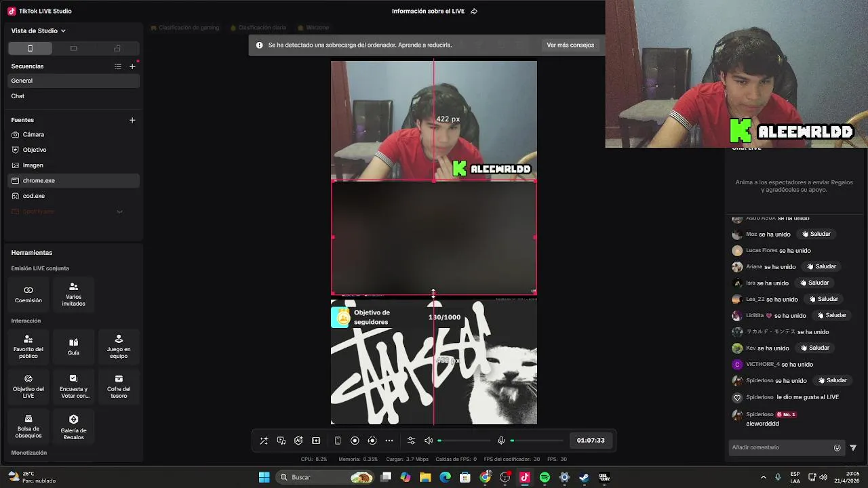The width and height of the screenshot is (868, 488).
Task: Open the Secuencias list view icon
Action: [118, 66]
